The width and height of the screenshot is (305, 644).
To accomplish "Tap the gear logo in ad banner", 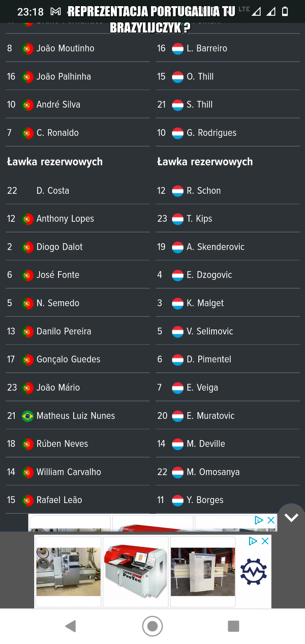I will [x=254, y=571].
